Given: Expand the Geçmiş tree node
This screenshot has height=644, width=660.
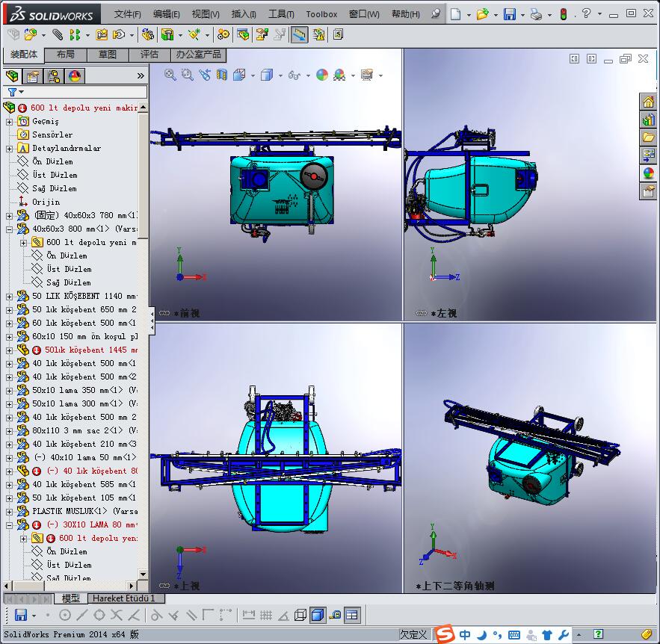Looking at the screenshot, I should pyautogui.click(x=9, y=122).
